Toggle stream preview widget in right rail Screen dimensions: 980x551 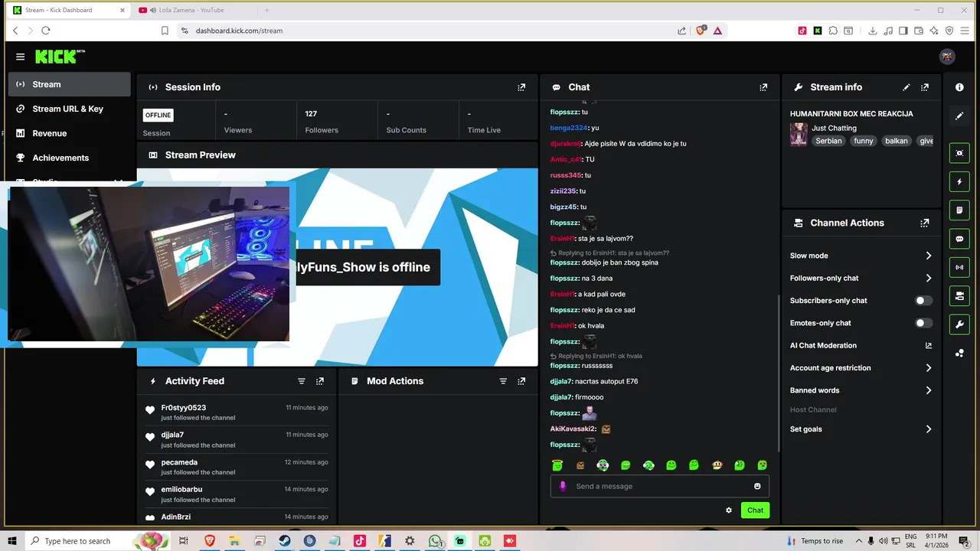(959, 153)
